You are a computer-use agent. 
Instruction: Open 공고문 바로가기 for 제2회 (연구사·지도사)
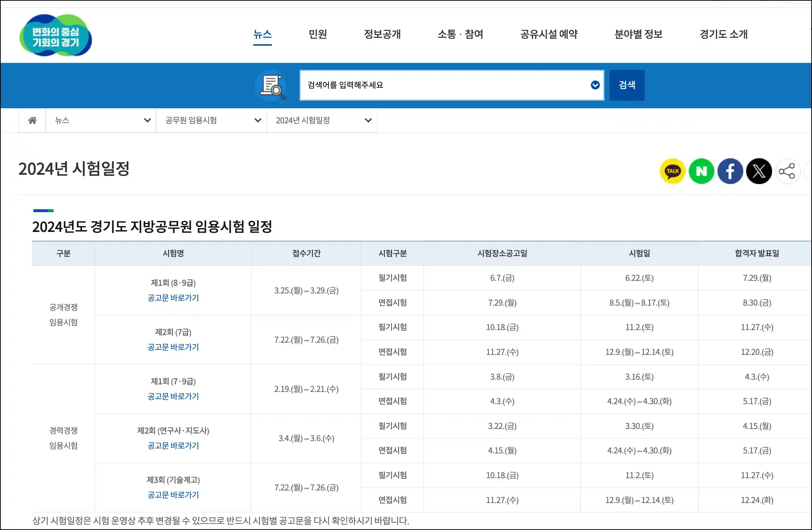coord(173,446)
